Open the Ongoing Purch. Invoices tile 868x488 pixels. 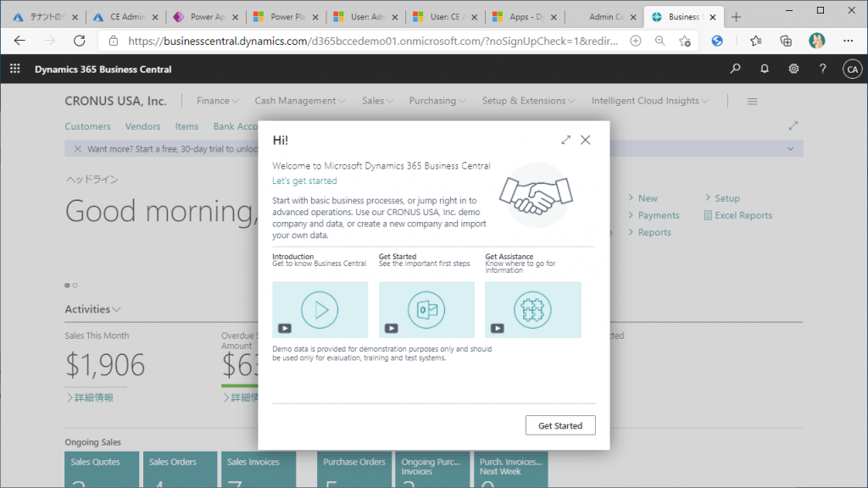click(x=433, y=469)
